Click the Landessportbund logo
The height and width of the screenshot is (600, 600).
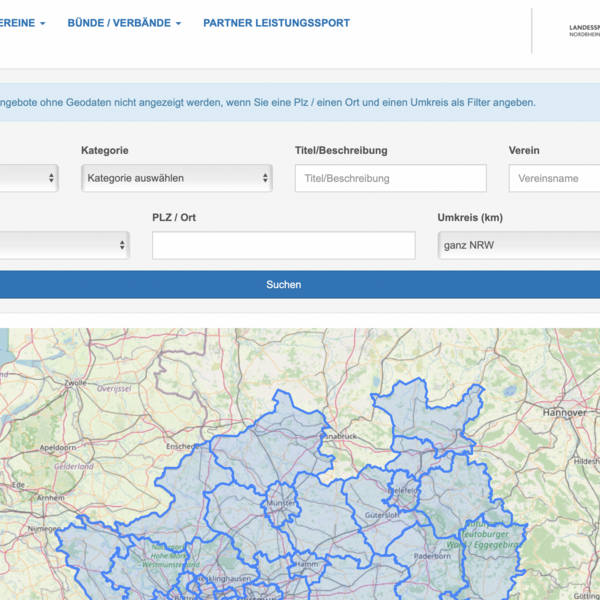pyautogui.click(x=584, y=31)
